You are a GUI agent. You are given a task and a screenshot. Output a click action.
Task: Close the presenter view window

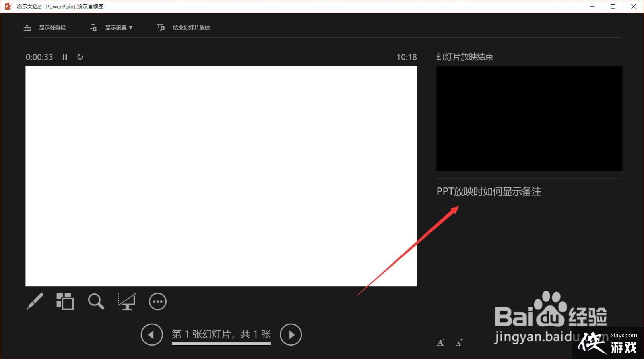tap(634, 6)
